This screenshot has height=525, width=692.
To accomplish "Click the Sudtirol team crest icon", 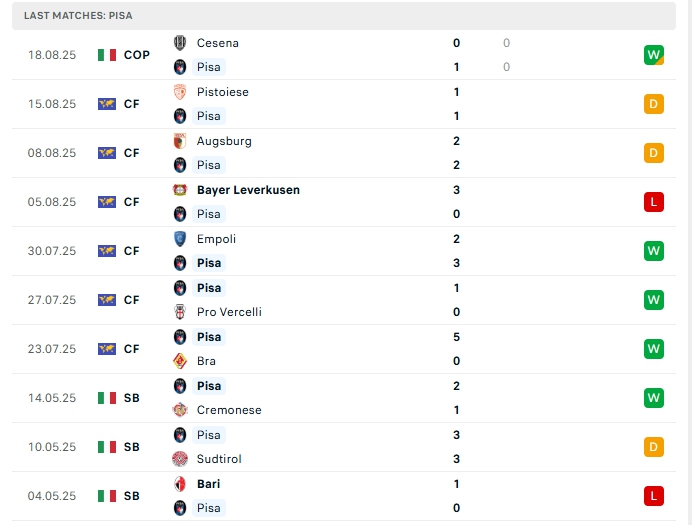I will (x=180, y=459).
